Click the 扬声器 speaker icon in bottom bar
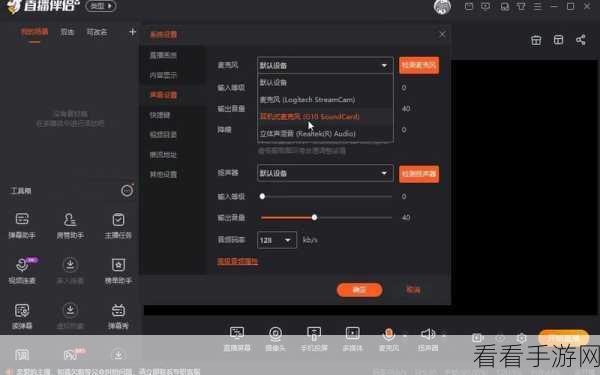 pos(428,334)
